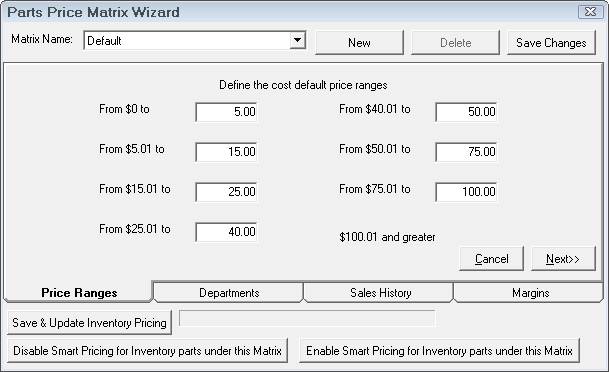Cancel the wizard
Image resolution: width=609 pixels, height=372 pixels.
tap(491, 259)
